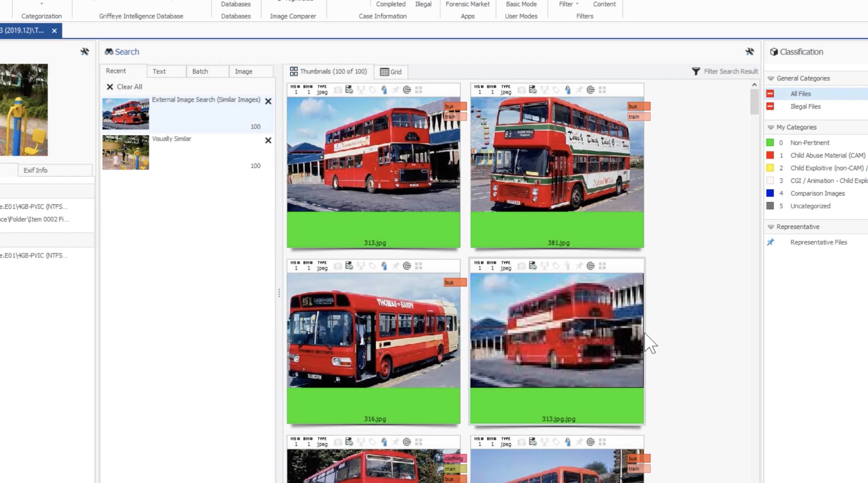The image size is (868, 483).
Task: Switch to the Recent search tab
Action: (x=123, y=71)
